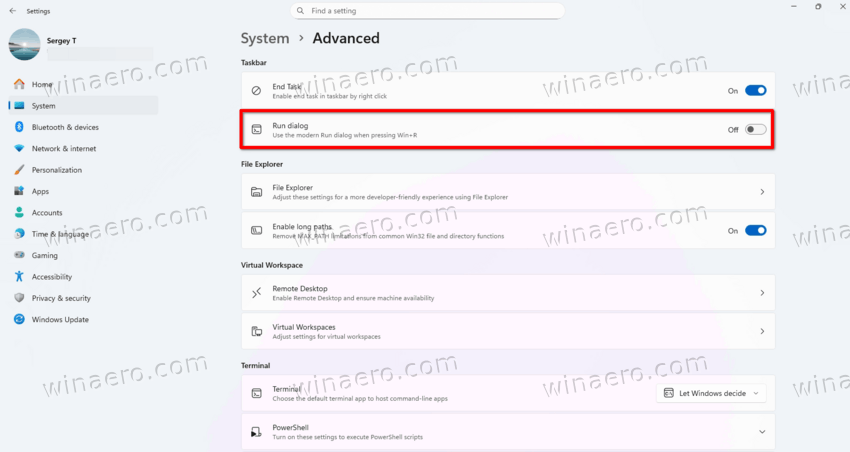850x452 pixels.
Task: Click the back arrow in Settings
Action: click(12, 11)
